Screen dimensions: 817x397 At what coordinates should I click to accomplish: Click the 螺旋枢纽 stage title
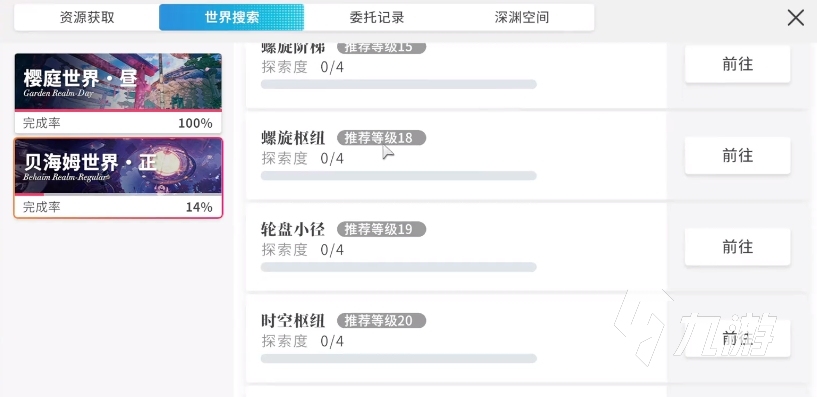(x=293, y=138)
